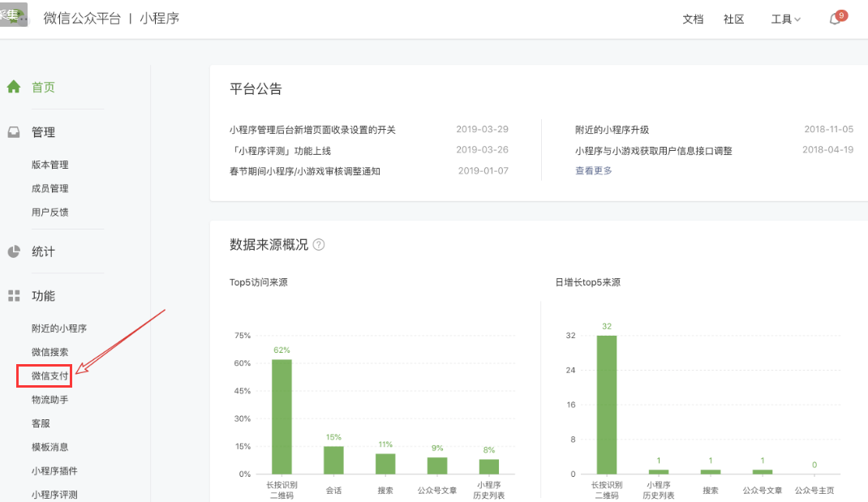868x502 pixels.
Task: Click the 统计 pie chart icon
Action: [14, 251]
